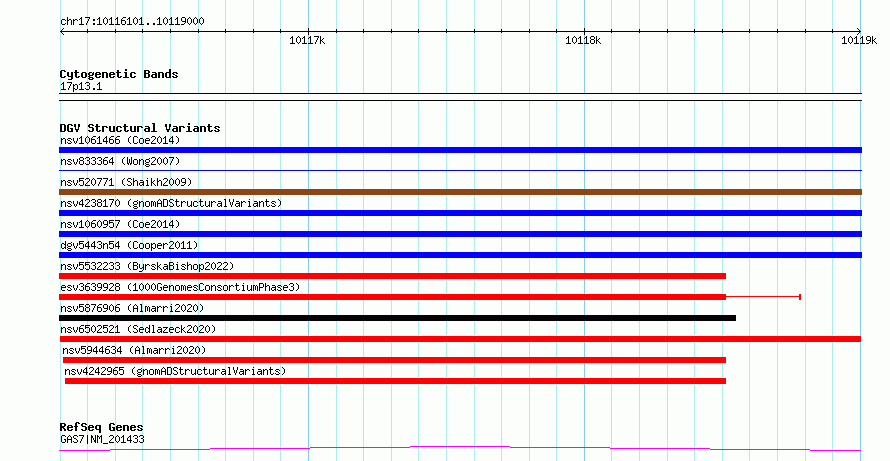Open the Cytogenetic Bands track heading
Viewport: 890px width, 461px height.
click(119, 74)
